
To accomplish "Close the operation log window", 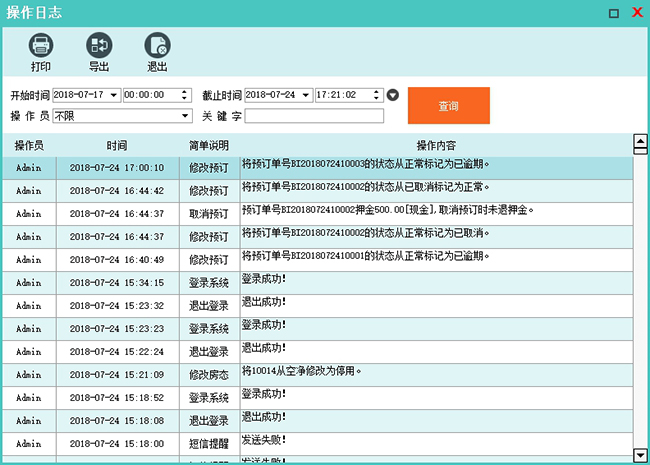I will [x=636, y=13].
